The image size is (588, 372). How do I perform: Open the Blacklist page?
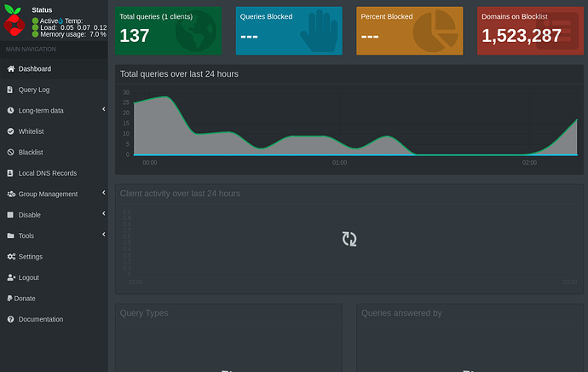click(x=54, y=153)
